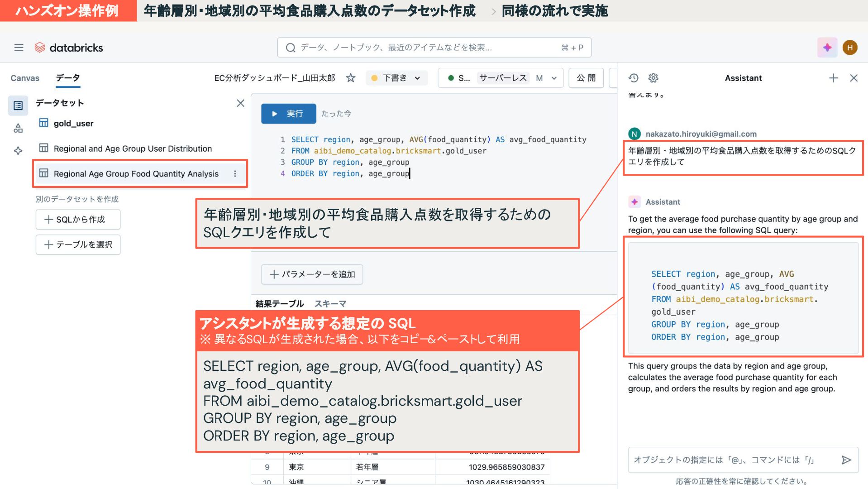Click パラメーターを追加 button
The image size is (868, 489).
click(312, 274)
